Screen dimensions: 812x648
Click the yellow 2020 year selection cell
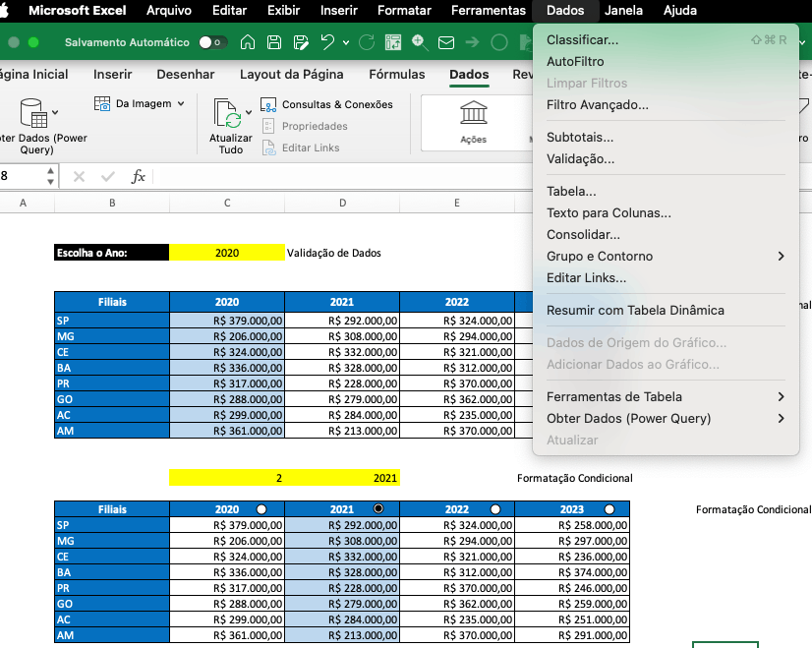(227, 253)
